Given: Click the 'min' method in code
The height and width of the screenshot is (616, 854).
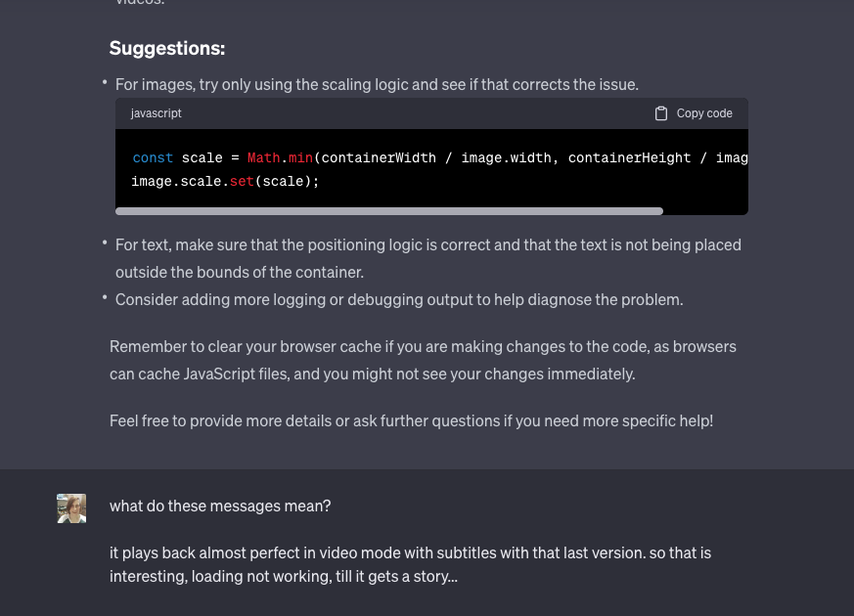Looking at the screenshot, I should 300,157.
